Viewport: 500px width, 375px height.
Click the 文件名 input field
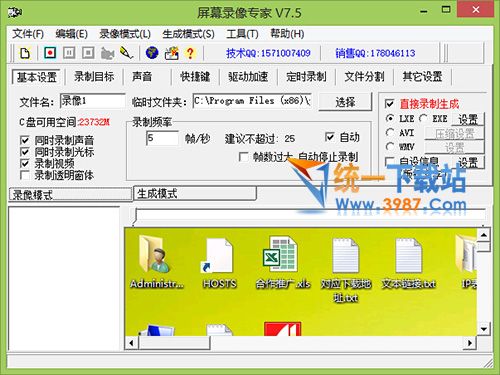[x=93, y=101]
